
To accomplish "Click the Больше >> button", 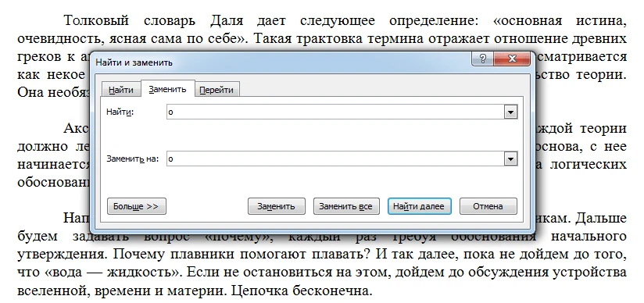I will (136, 206).
